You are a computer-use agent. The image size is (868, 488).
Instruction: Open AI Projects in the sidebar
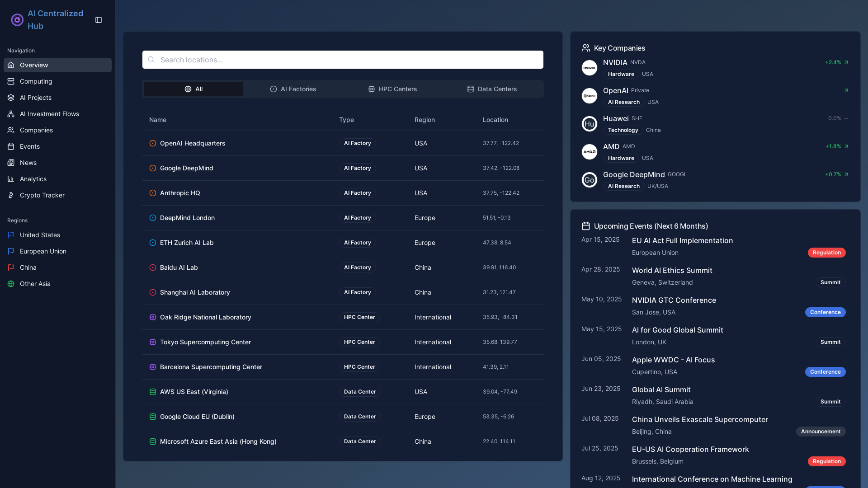[57, 98]
